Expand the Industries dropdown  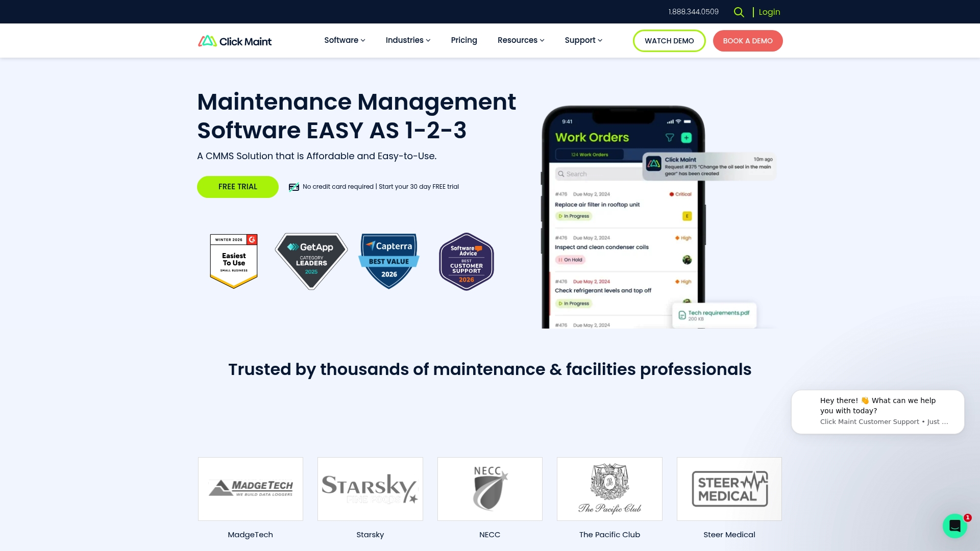(x=408, y=40)
